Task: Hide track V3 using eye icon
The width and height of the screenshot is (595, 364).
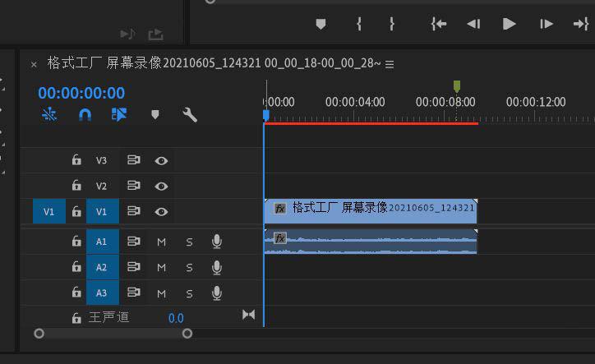Action: pos(162,160)
